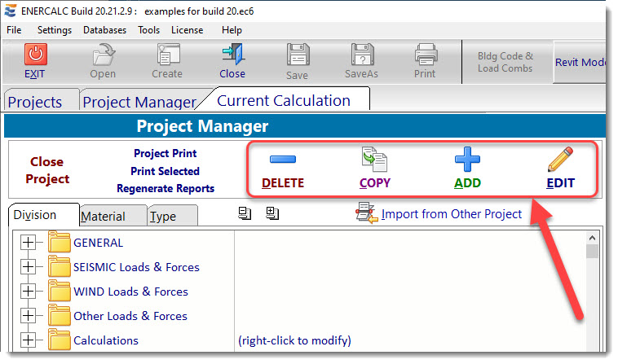Switch to the Material tab
This screenshot has width=618, height=364.
coord(104,216)
